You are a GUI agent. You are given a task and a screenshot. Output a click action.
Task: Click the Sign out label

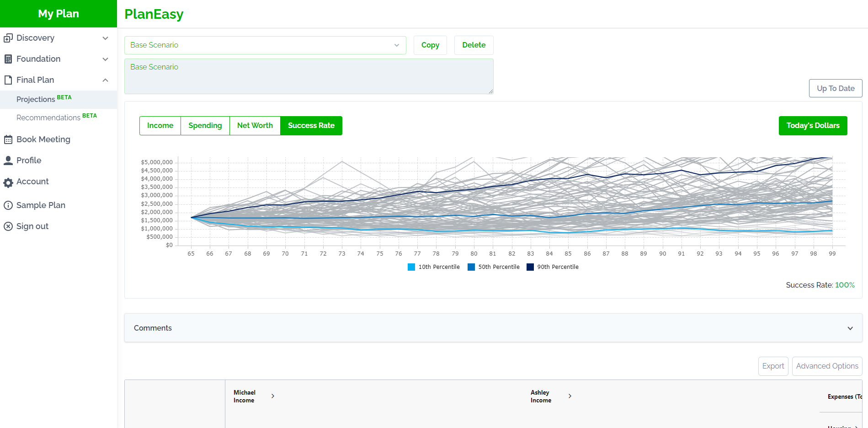click(32, 226)
